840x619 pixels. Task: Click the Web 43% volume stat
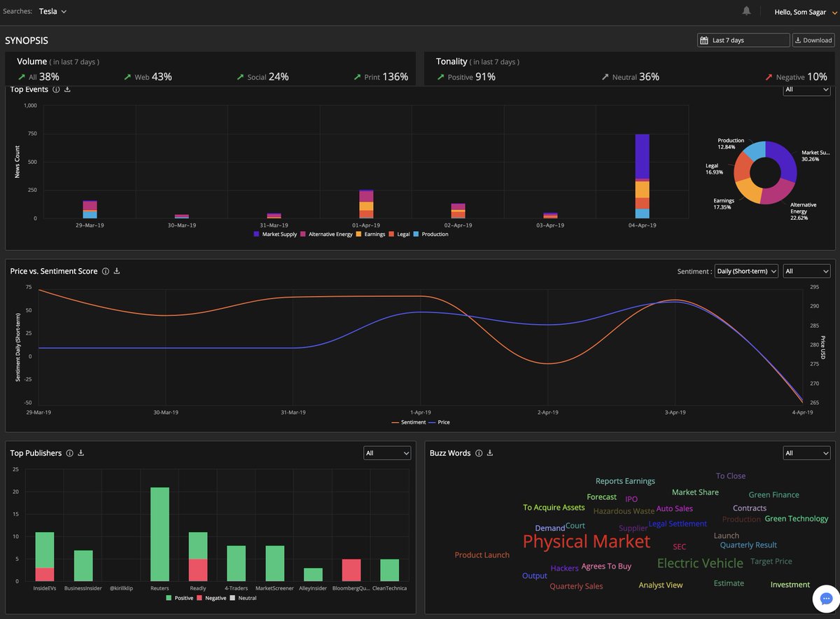(148, 77)
